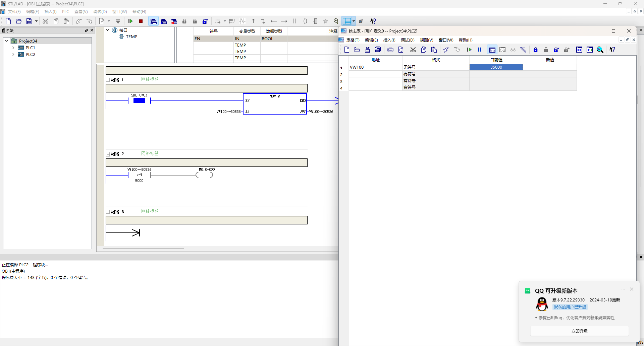Click closed padlock force icon in STL/LAD toolbar
This screenshot has width=644, height=346.
(184, 21)
